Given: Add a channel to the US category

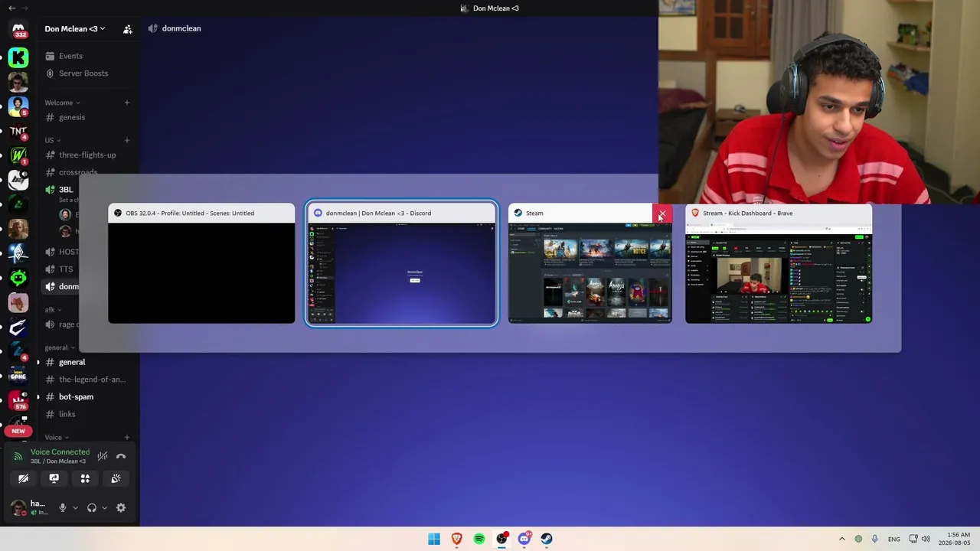Looking at the screenshot, I should 127,140.
